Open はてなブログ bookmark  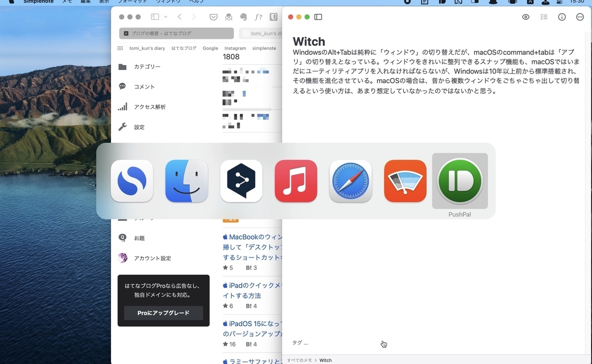click(x=184, y=48)
